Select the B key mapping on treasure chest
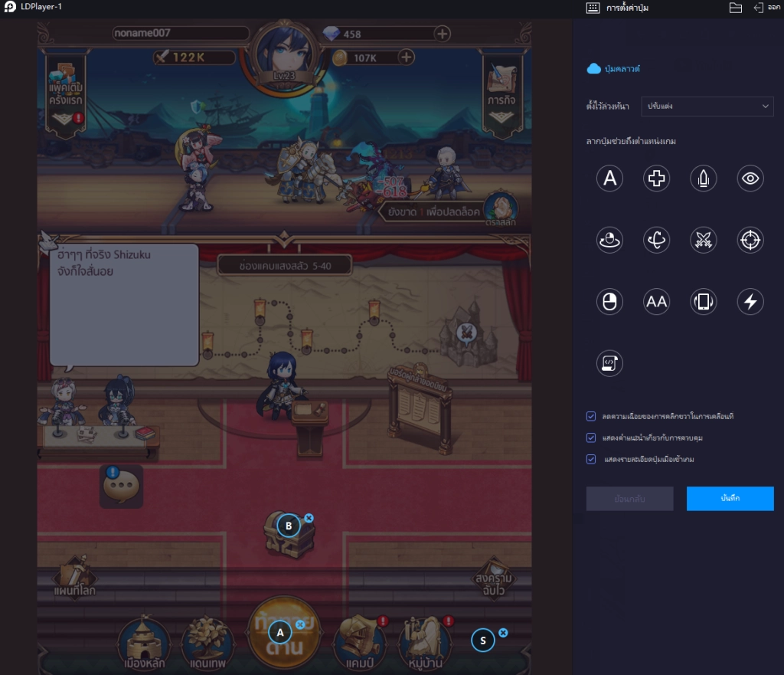 coord(289,526)
